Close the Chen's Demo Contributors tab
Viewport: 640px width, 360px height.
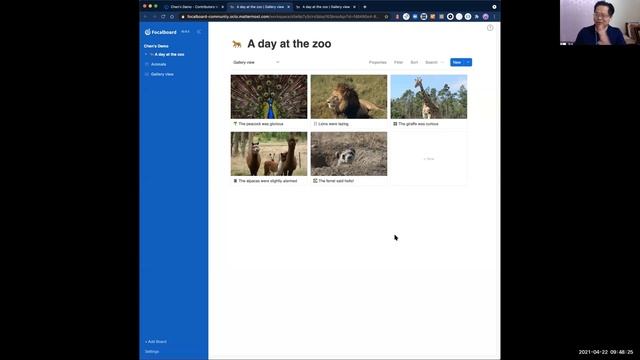pos(222,7)
